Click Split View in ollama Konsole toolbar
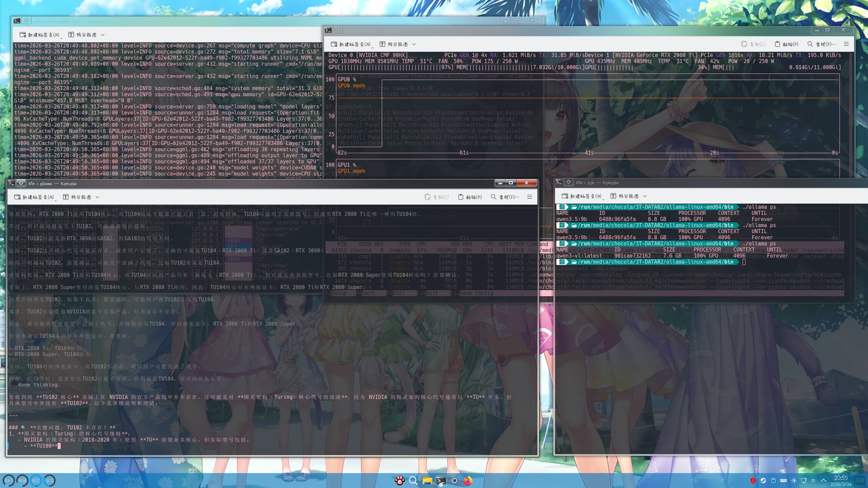The height and width of the screenshot is (488, 868). [x=77, y=197]
